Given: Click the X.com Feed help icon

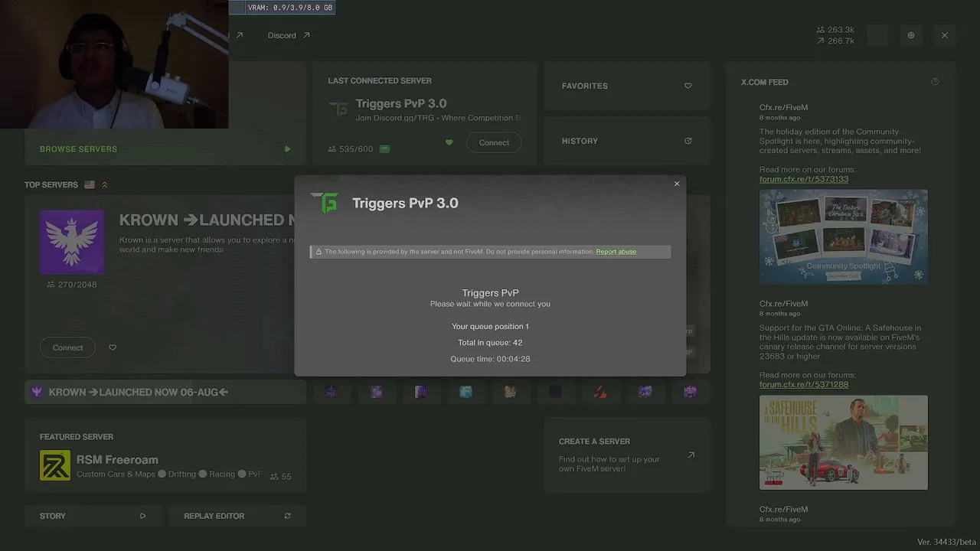Looking at the screenshot, I should click(x=935, y=82).
